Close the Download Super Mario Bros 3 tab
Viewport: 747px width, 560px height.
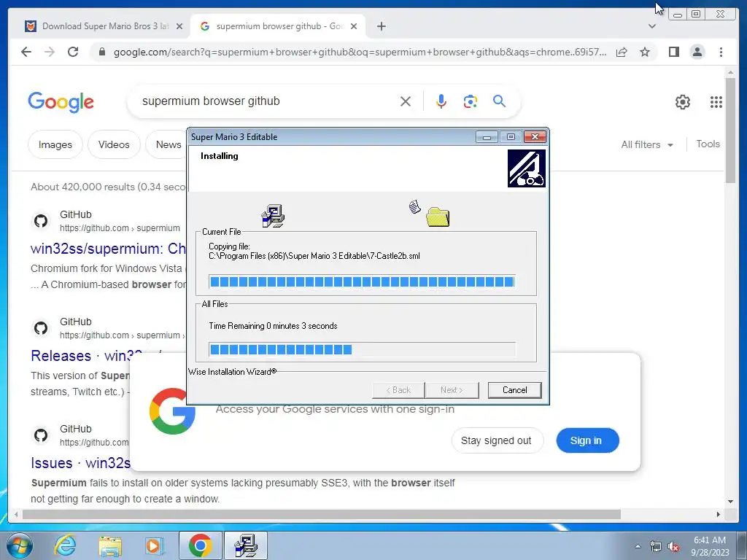(179, 26)
